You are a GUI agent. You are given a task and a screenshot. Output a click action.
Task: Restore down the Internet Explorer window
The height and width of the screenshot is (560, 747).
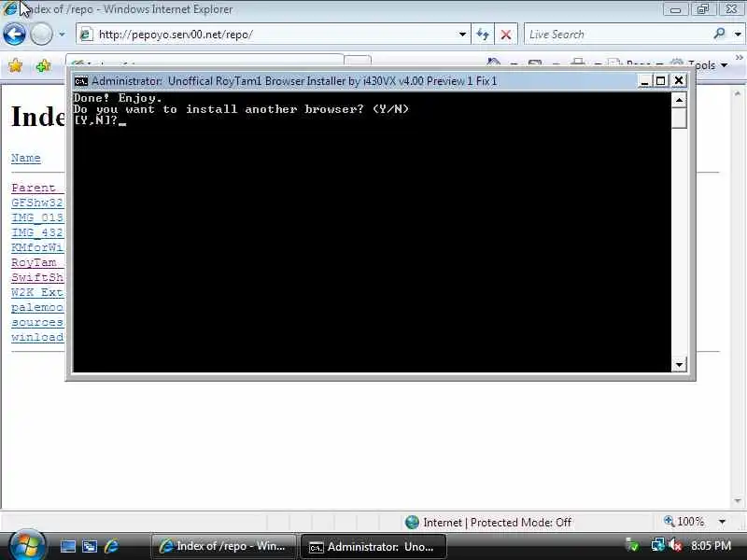tap(703, 9)
